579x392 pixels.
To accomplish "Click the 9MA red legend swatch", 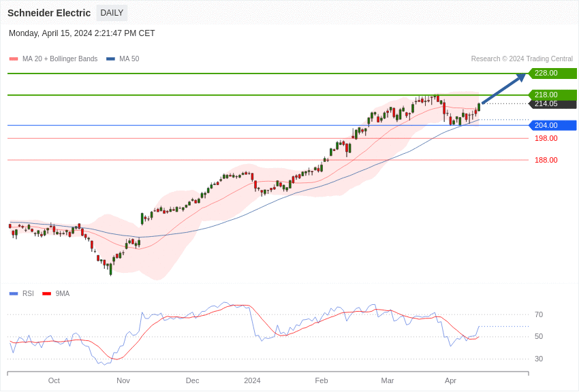I will coord(46,294).
